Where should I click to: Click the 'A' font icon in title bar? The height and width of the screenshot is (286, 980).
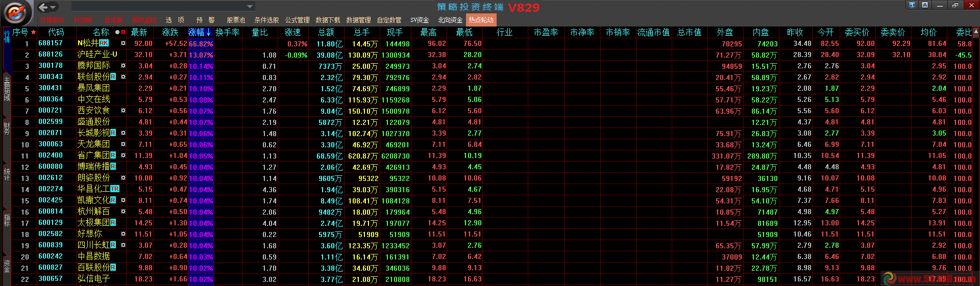925,5
